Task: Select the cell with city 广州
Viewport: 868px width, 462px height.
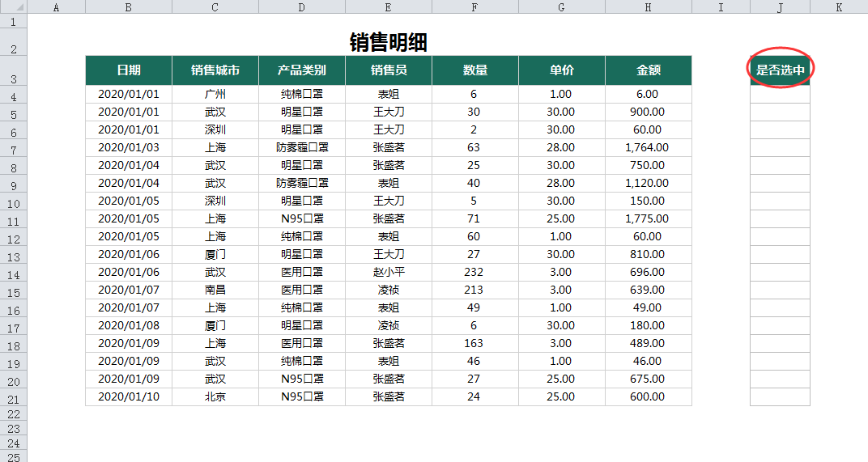Action: 215,94
